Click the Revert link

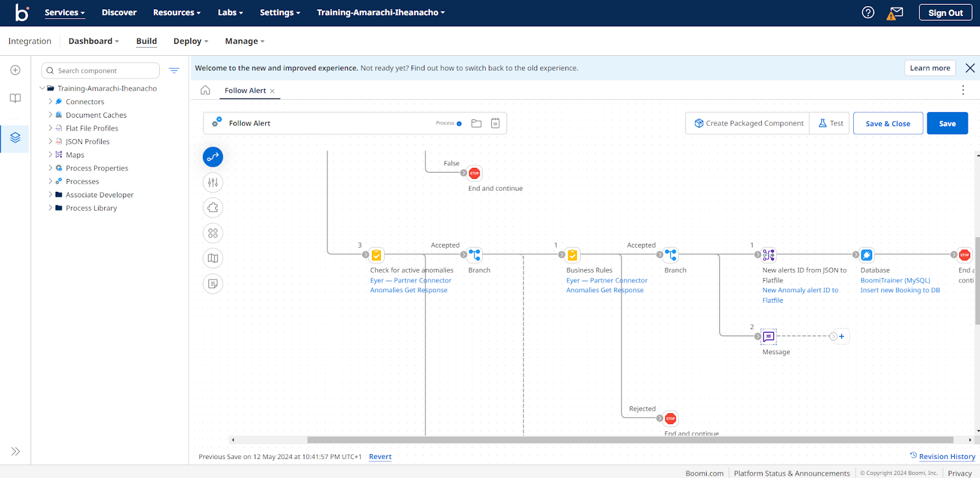click(380, 457)
